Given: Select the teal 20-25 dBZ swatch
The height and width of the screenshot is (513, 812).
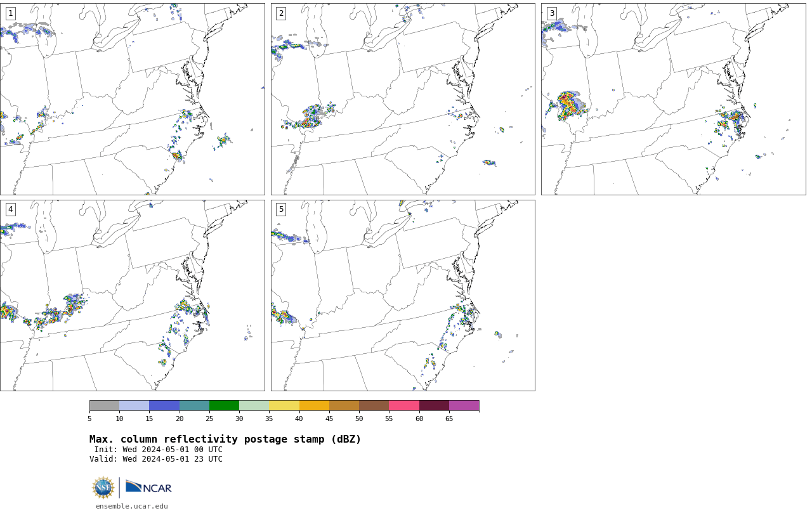Looking at the screenshot, I should click(x=194, y=406).
